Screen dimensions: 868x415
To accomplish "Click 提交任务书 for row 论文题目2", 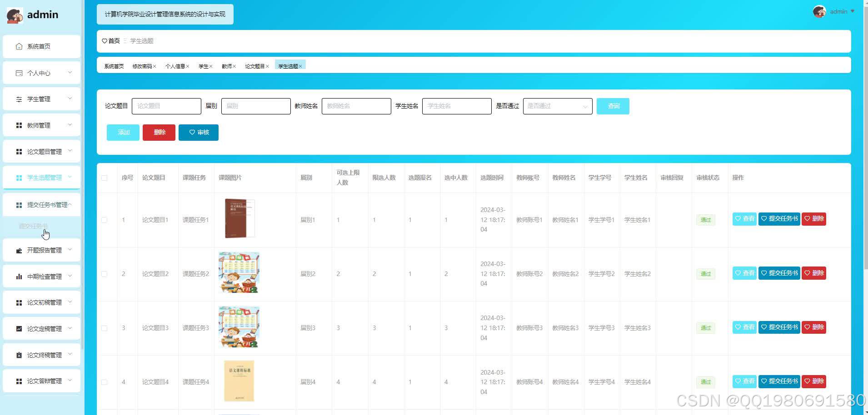I will tap(779, 273).
